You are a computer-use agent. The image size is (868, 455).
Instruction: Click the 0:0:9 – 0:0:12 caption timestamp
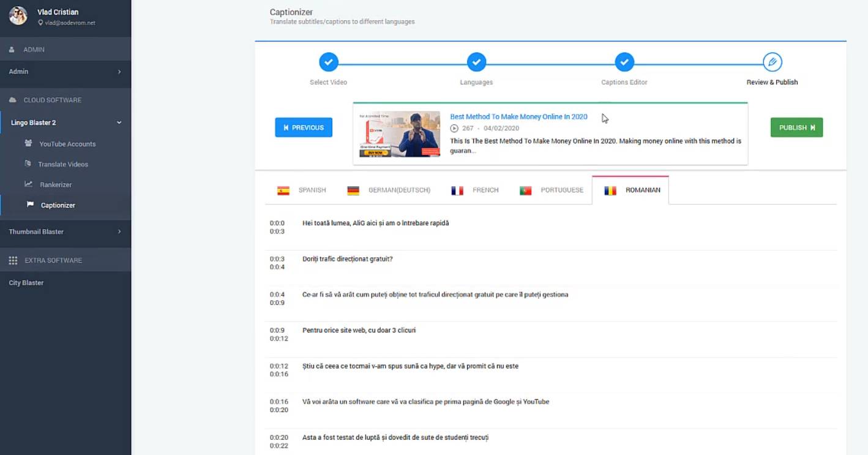[x=279, y=334]
